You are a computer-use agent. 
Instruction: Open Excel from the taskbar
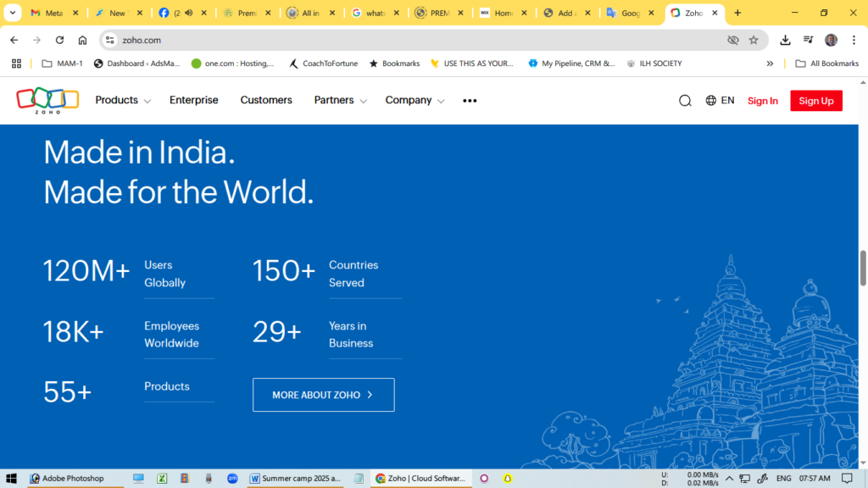(x=162, y=478)
